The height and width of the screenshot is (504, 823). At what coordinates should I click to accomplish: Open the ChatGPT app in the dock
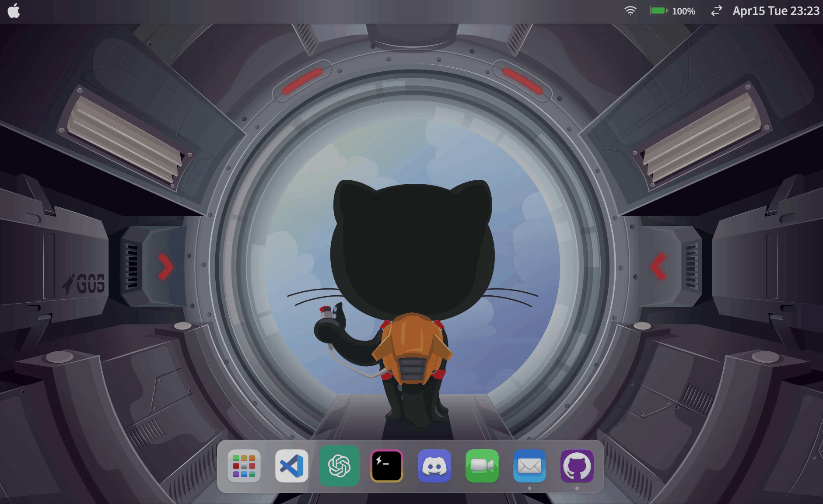(339, 466)
